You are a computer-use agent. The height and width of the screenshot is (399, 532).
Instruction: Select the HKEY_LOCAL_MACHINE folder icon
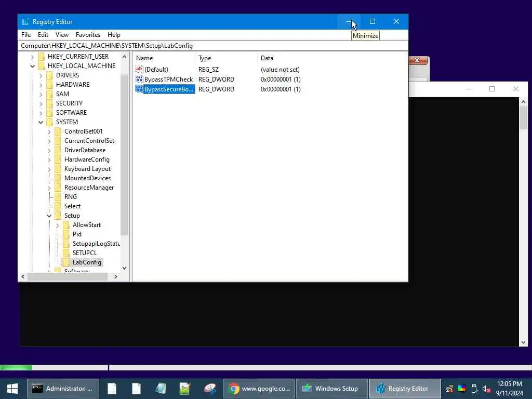click(42, 66)
